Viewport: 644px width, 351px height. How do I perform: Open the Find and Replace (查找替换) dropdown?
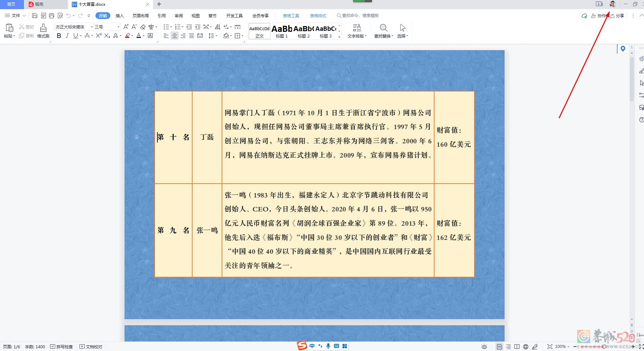tap(383, 36)
